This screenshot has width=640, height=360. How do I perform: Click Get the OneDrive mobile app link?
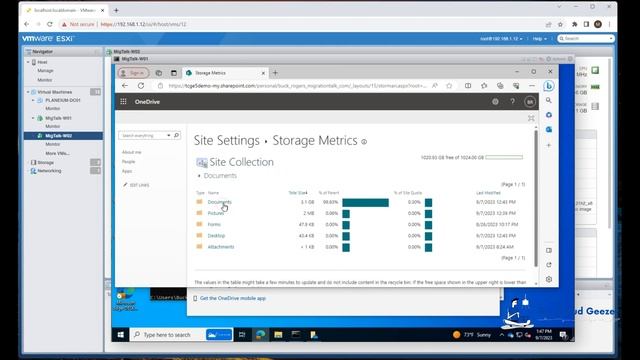(x=233, y=298)
